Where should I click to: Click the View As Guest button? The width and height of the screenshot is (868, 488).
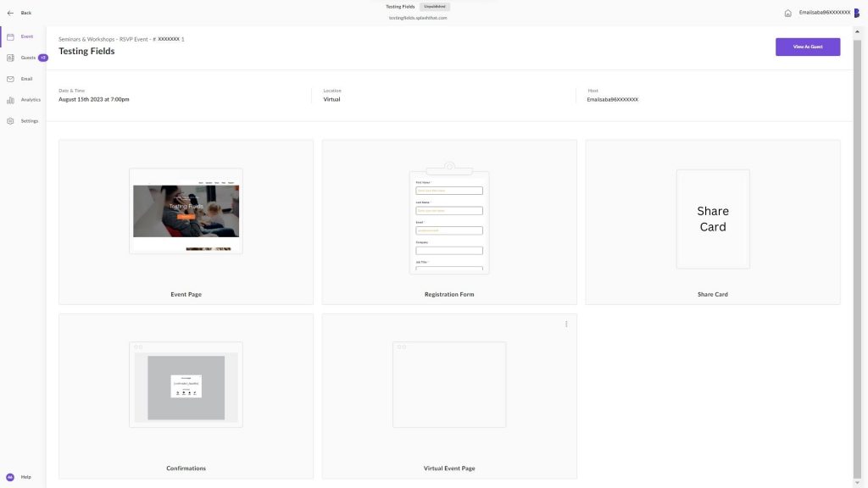coord(807,47)
